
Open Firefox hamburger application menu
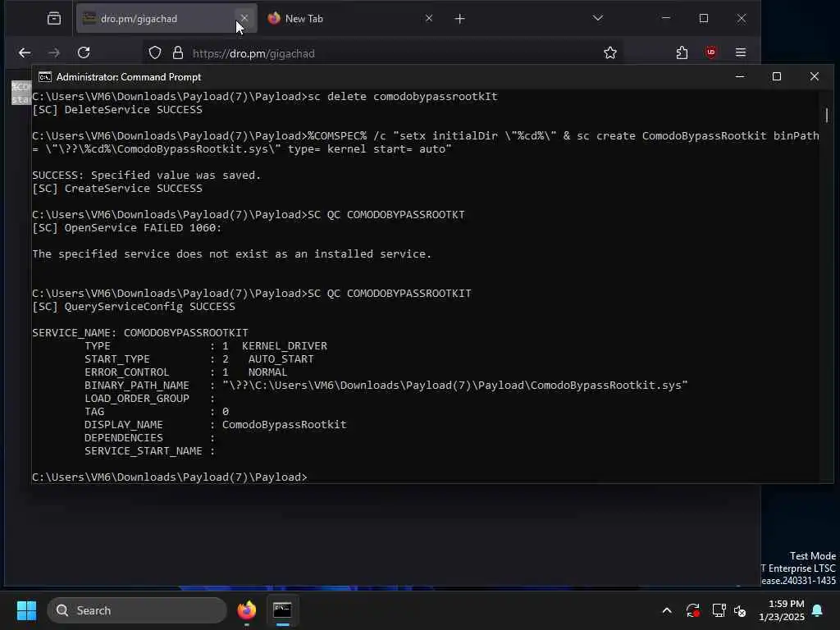(741, 52)
